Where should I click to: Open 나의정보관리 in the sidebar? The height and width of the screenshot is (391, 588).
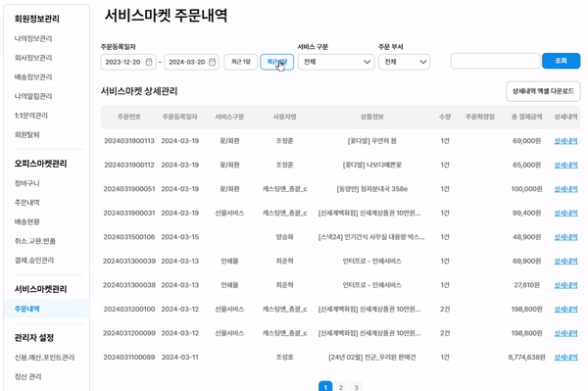click(x=33, y=38)
